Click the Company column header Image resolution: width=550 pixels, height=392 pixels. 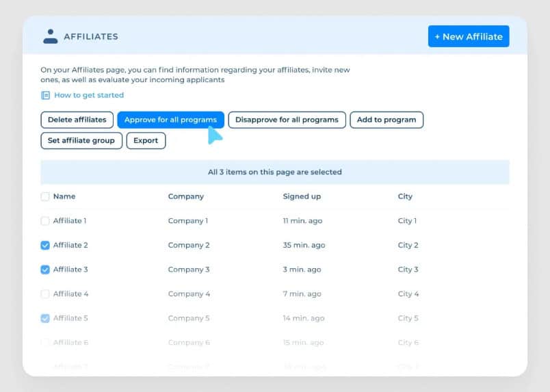(x=186, y=196)
